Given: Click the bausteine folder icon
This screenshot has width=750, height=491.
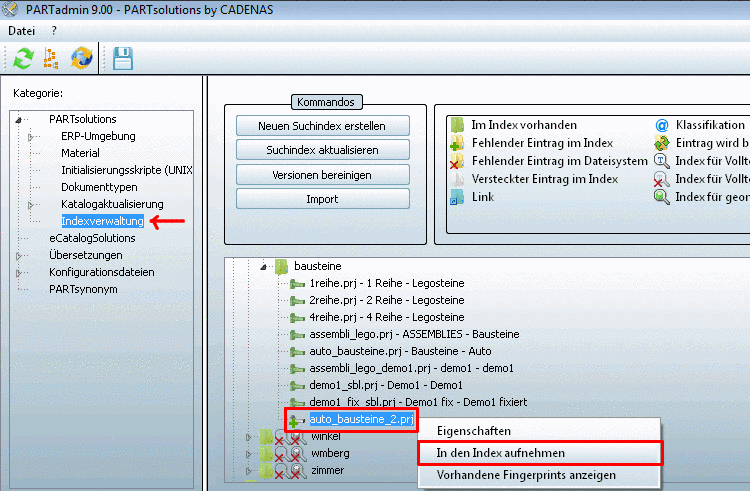Looking at the screenshot, I should pyautogui.click(x=281, y=266).
